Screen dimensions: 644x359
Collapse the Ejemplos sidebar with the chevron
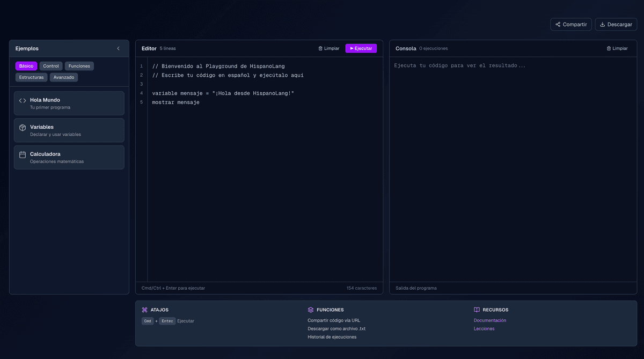click(x=118, y=48)
